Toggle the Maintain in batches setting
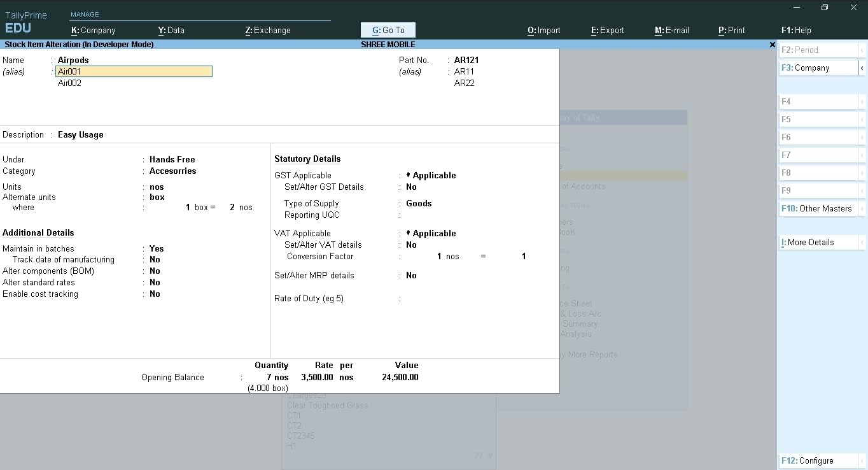 [156, 248]
